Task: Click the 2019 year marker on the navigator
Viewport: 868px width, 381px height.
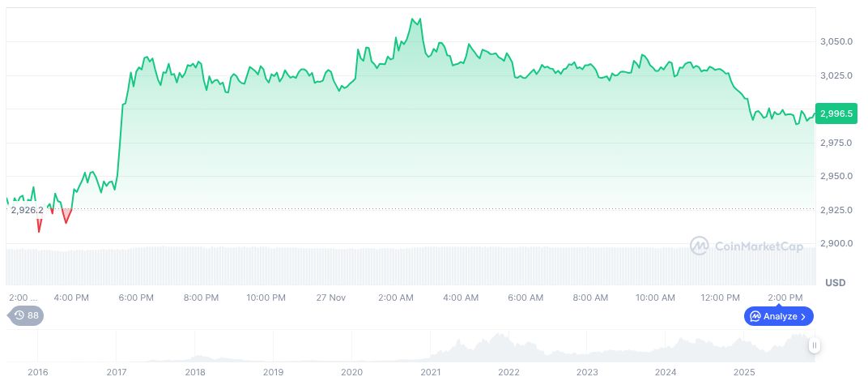Action: coord(273,372)
